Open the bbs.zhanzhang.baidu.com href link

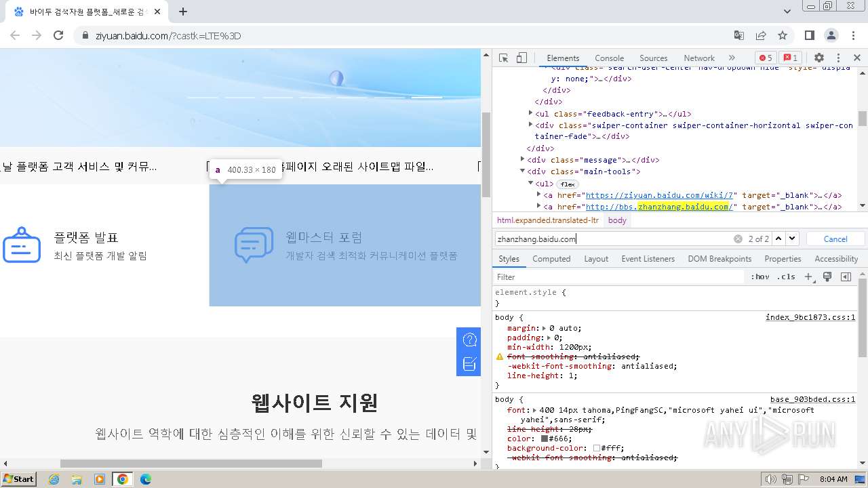point(659,207)
